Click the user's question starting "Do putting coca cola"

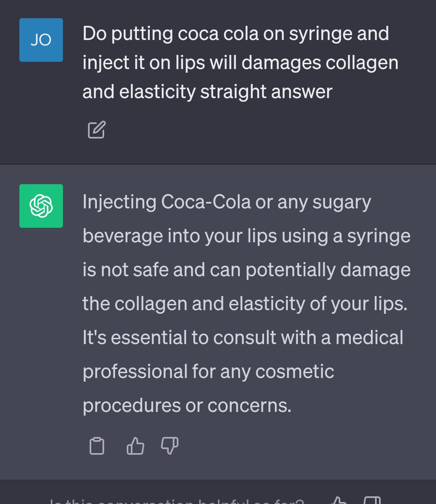click(x=236, y=34)
